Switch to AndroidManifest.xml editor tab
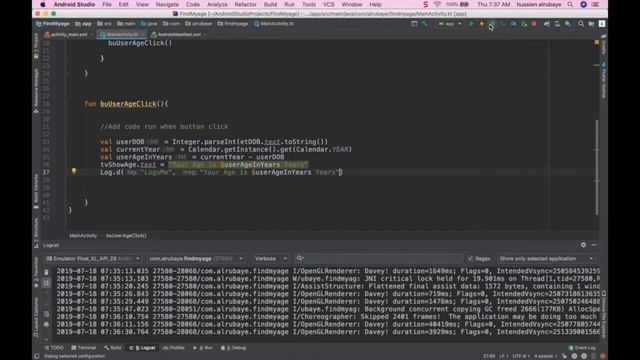The image size is (640, 360). [x=178, y=35]
